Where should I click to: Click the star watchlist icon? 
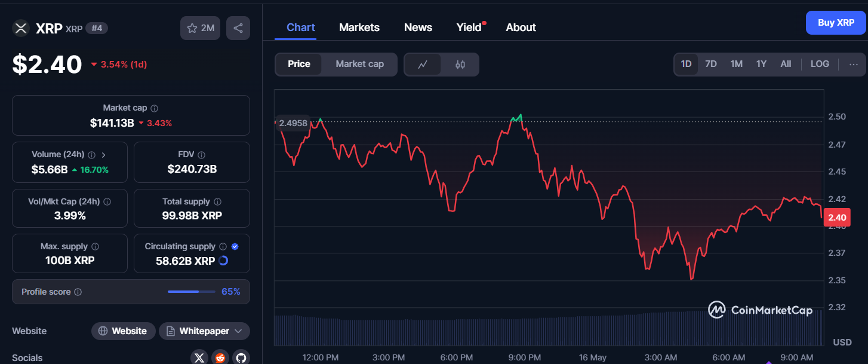click(x=193, y=28)
